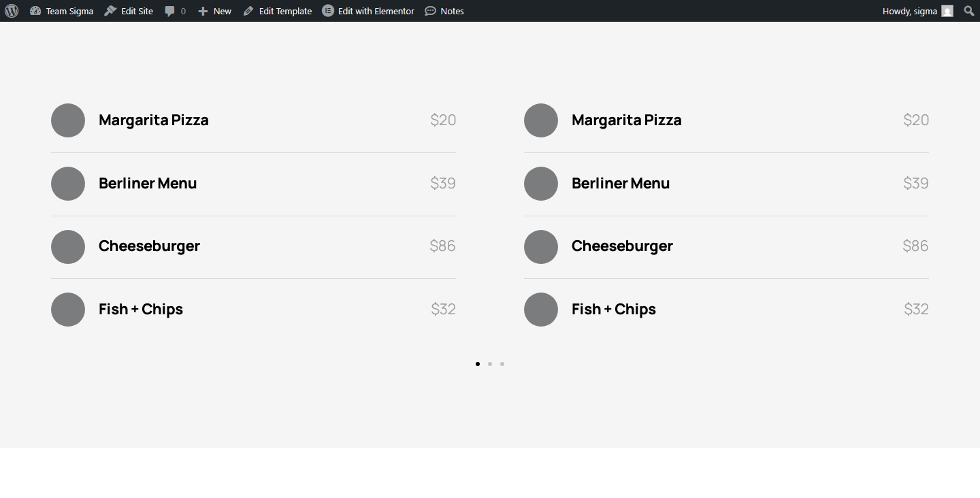Select the third carousel pagination dot
Screen dimensions: 980x498
coord(502,364)
